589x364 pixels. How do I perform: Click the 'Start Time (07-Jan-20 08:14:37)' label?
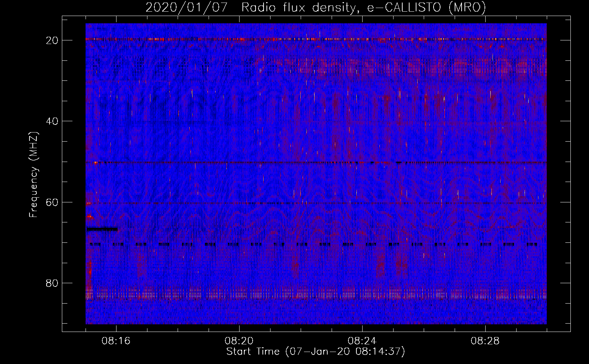click(x=316, y=352)
